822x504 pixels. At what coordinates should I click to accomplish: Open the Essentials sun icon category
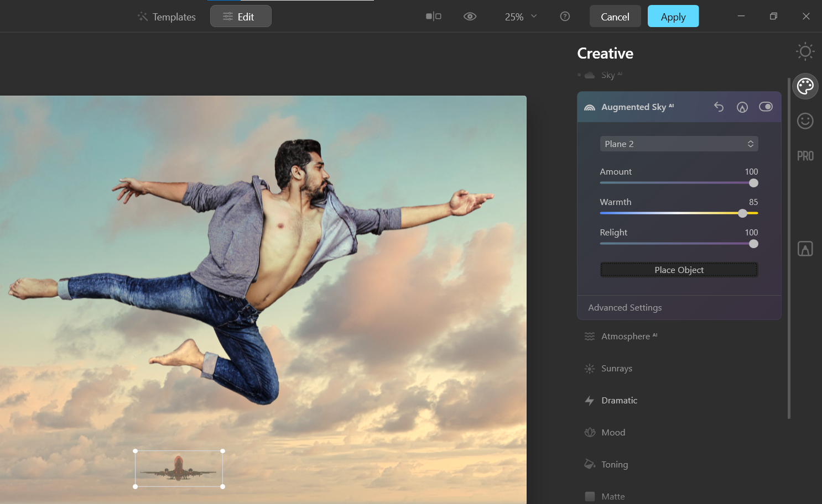[x=805, y=51]
